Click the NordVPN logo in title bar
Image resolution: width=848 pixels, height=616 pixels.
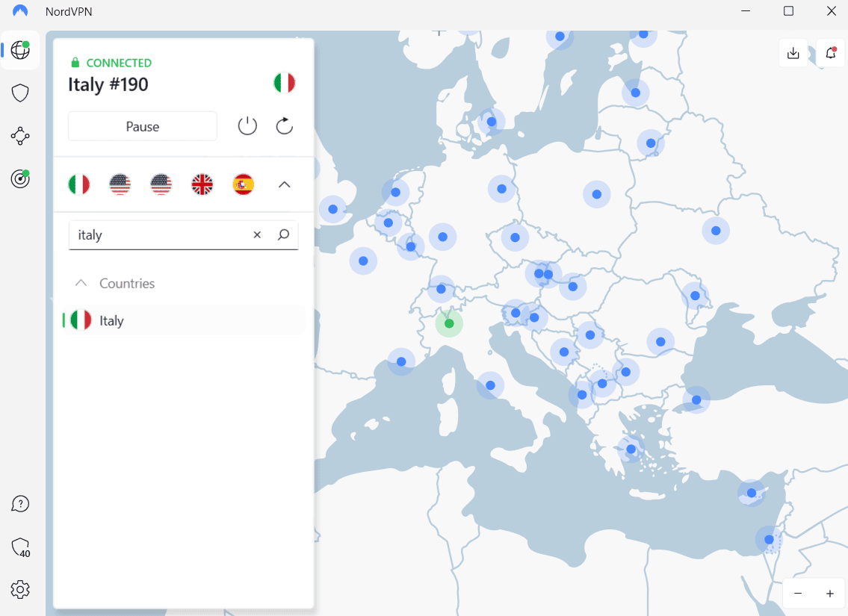pos(20,11)
